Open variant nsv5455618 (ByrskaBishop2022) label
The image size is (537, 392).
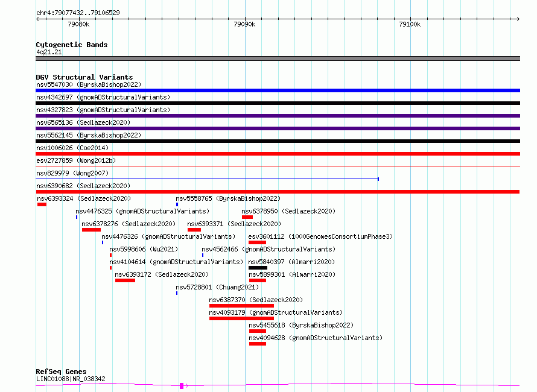[301, 325]
